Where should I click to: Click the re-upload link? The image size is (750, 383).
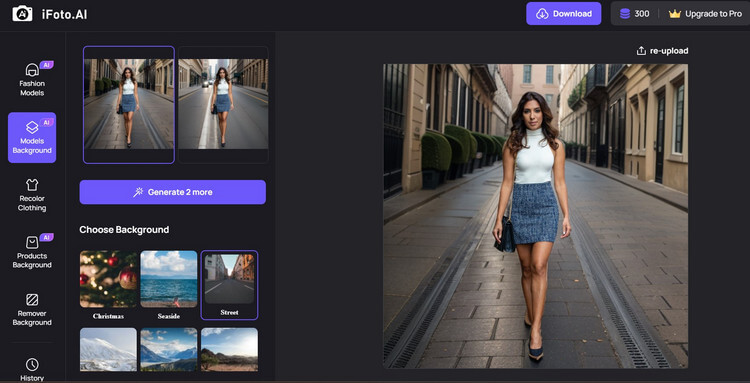tap(662, 51)
